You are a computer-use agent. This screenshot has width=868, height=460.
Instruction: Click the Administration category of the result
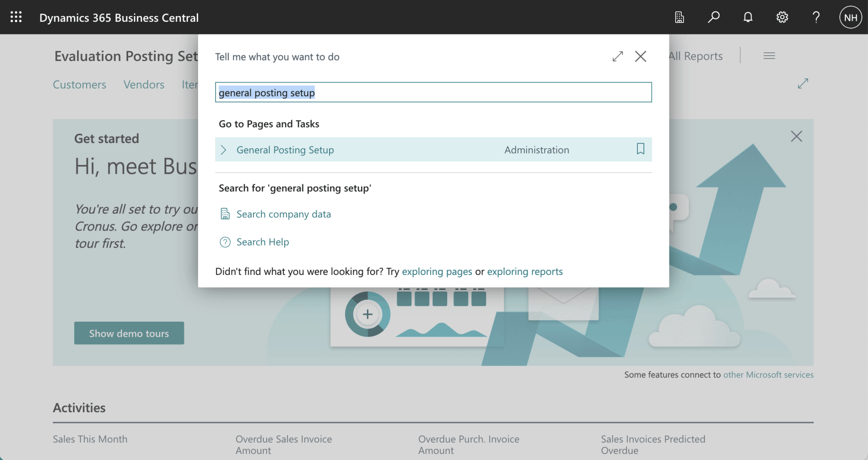click(537, 150)
